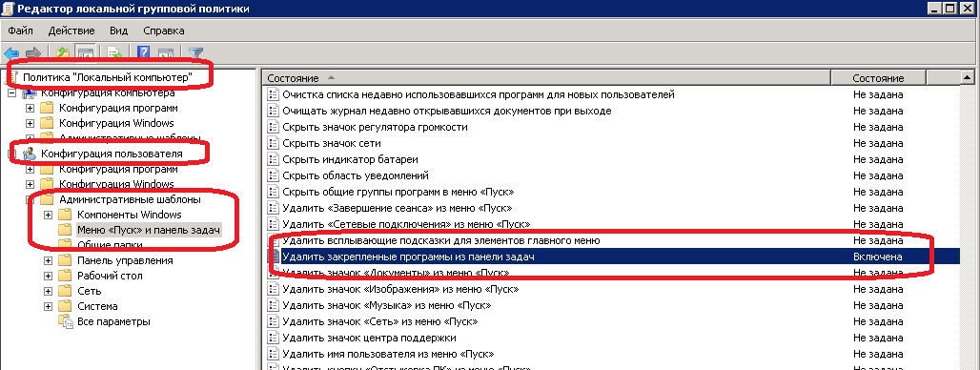The height and width of the screenshot is (370, 980).
Task: Click the Export List toolbar icon
Action: (x=113, y=53)
